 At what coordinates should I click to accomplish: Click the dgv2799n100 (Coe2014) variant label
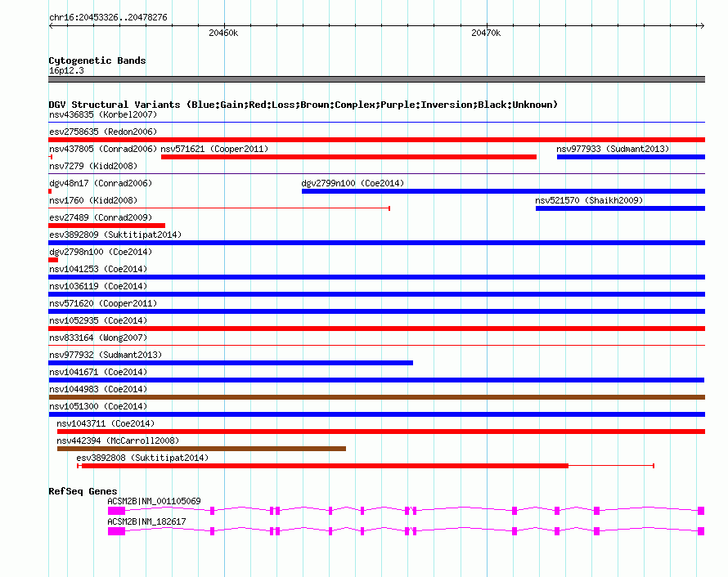click(x=353, y=183)
